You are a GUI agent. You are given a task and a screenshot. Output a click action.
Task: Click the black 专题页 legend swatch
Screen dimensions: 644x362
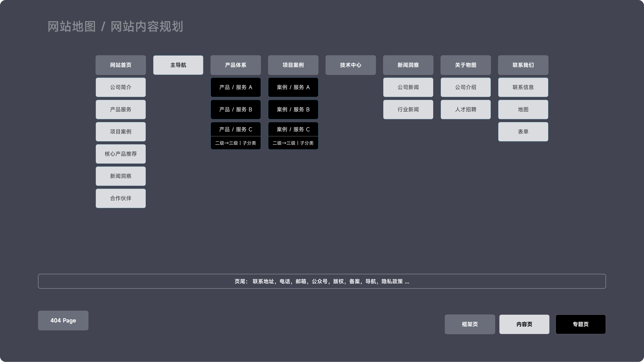coord(581,324)
